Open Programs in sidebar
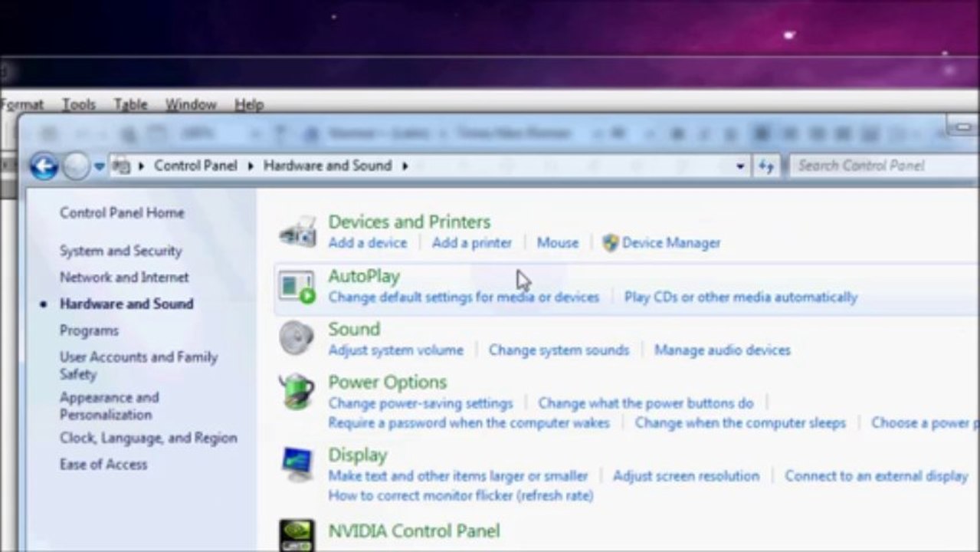The height and width of the screenshot is (552, 980). 89,331
